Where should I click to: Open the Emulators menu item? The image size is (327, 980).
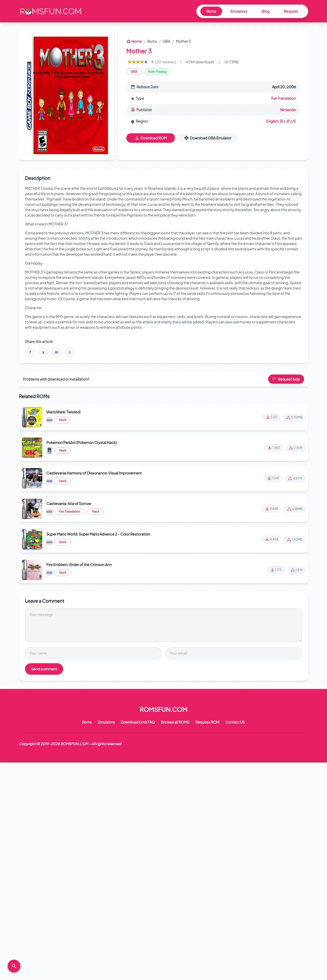click(x=239, y=11)
